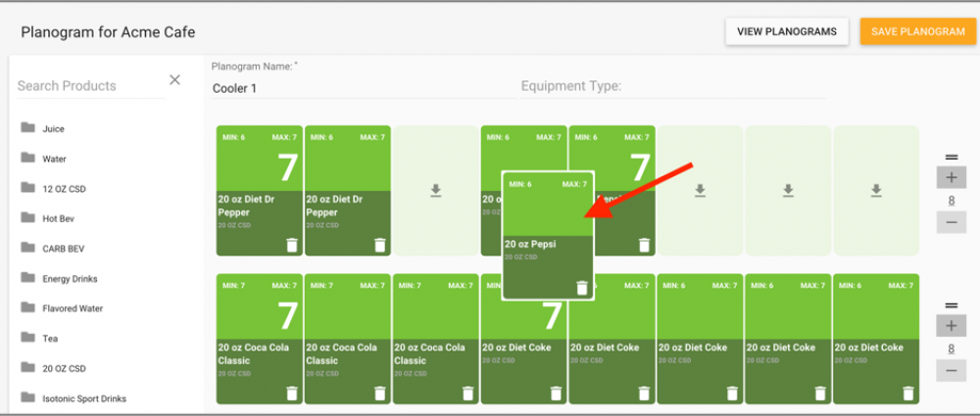
Task: Click top shelf slot count 8
Action: pyautogui.click(x=952, y=201)
